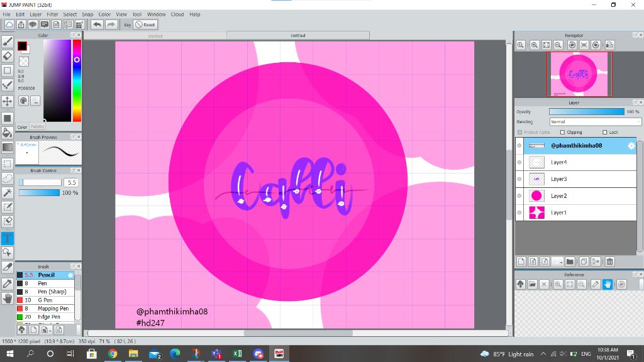Screen dimensions: 644x362
Task: Duplicate the current layer
Action: (584, 261)
